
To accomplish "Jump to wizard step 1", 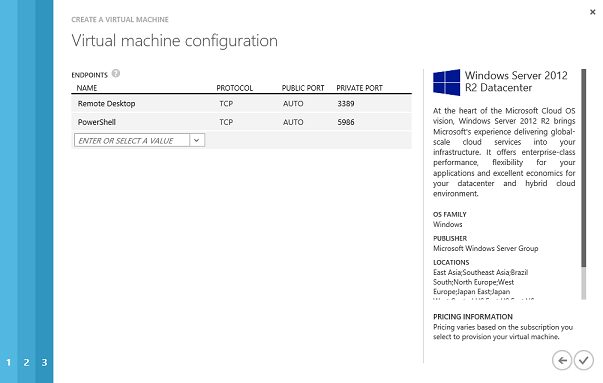I will 8,362.
